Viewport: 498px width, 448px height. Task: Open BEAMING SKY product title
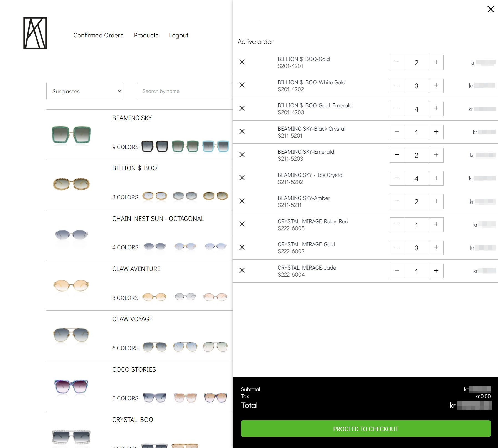click(x=132, y=118)
